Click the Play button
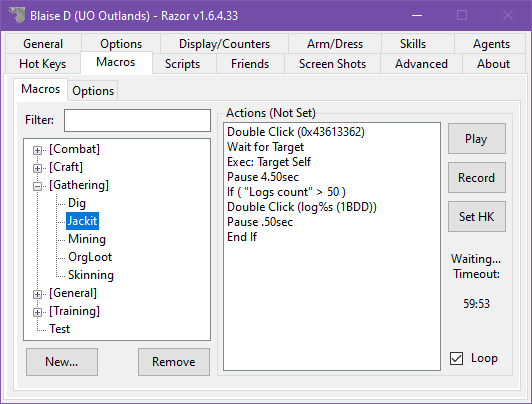This screenshot has width=532, height=404. [x=477, y=139]
